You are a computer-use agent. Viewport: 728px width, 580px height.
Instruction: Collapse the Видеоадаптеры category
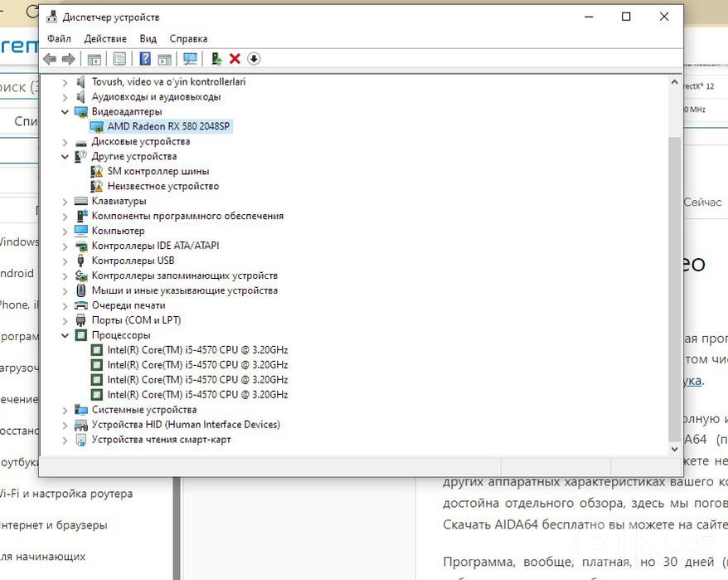click(65, 112)
